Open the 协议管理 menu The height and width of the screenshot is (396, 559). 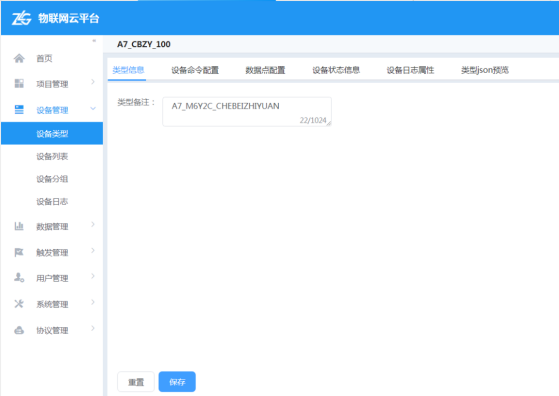[52, 330]
